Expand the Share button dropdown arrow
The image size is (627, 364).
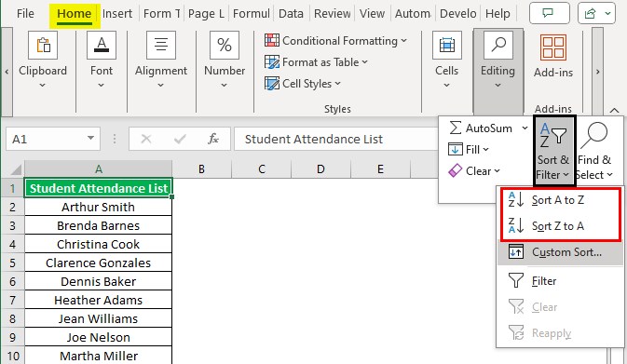[607, 14]
